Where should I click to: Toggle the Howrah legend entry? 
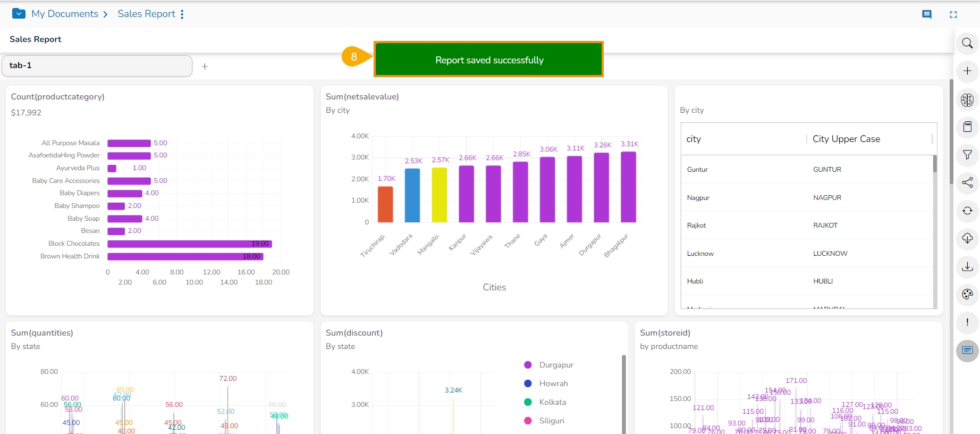tap(546, 383)
